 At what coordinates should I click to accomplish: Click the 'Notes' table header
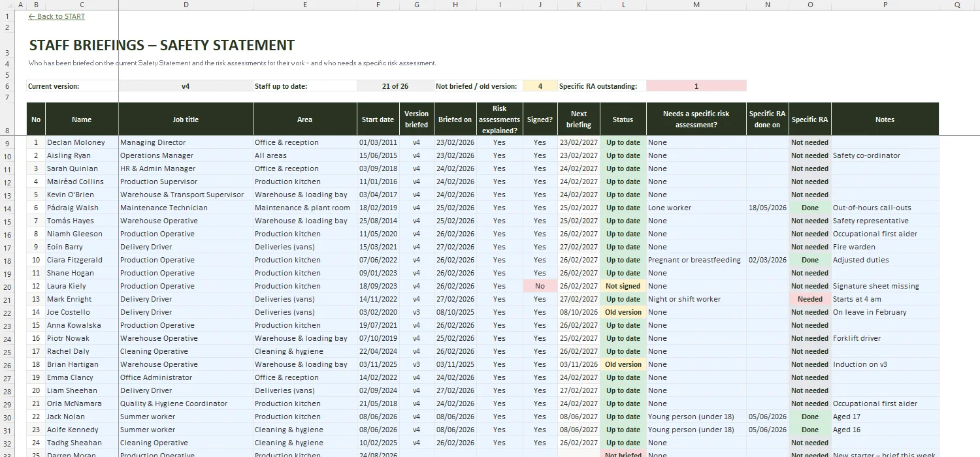(x=885, y=119)
